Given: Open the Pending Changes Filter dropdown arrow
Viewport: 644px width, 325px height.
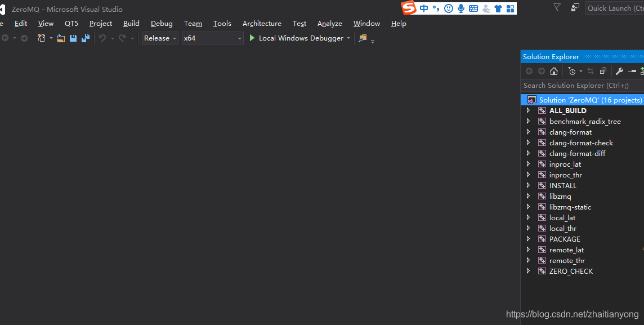Looking at the screenshot, I should (x=581, y=71).
